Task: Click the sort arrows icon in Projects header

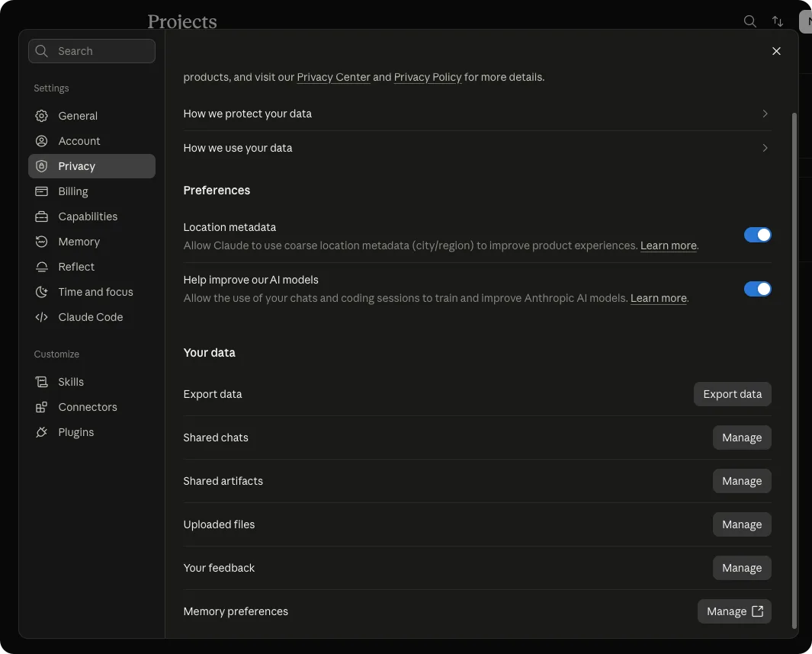Action: click(777, 21)
